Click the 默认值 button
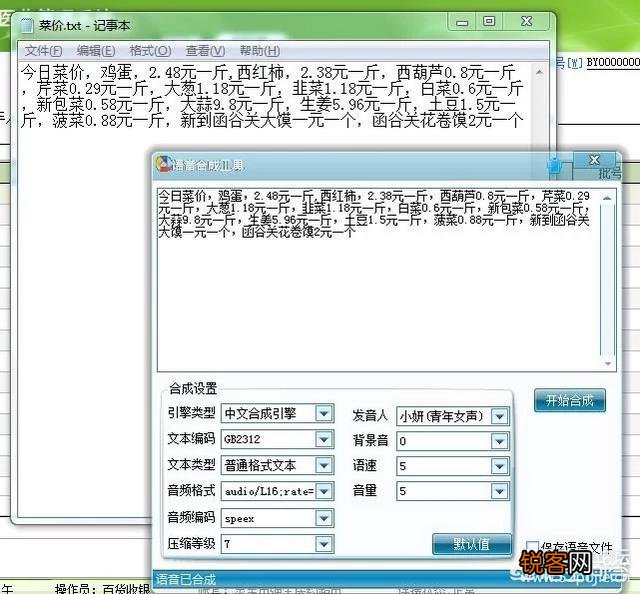 [472, 544]
